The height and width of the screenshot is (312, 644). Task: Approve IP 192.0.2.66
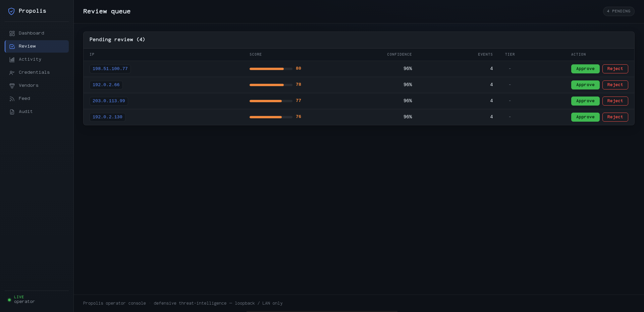point(585,85)
